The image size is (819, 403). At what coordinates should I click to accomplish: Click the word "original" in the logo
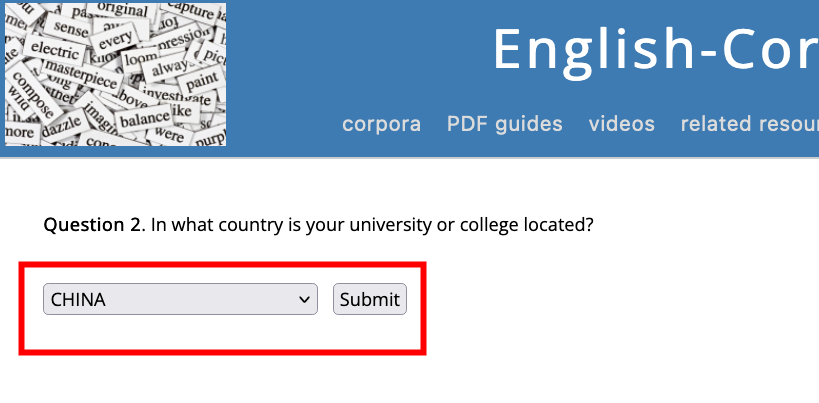click(x=122, y=9)
